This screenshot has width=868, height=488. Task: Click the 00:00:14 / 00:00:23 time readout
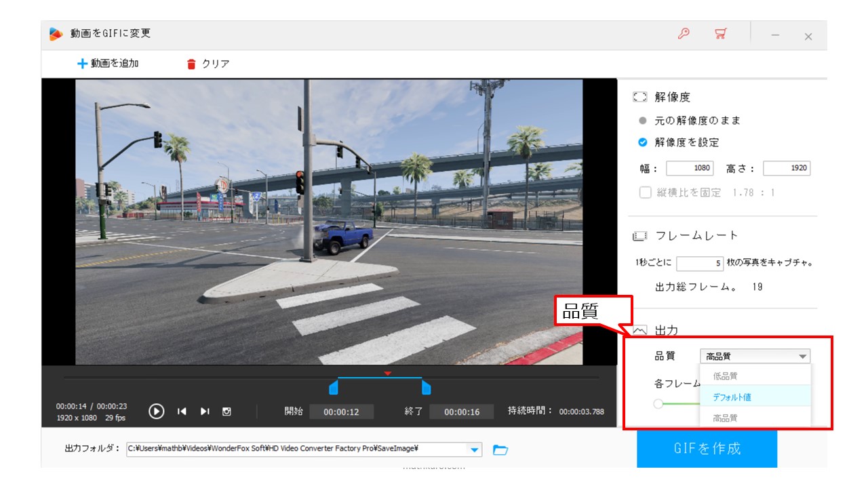[92, 406]
